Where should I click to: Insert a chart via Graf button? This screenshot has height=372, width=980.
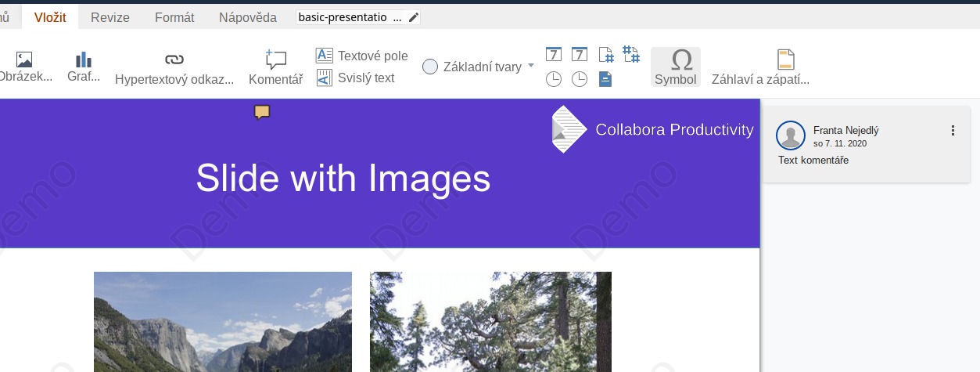point(84,67)
